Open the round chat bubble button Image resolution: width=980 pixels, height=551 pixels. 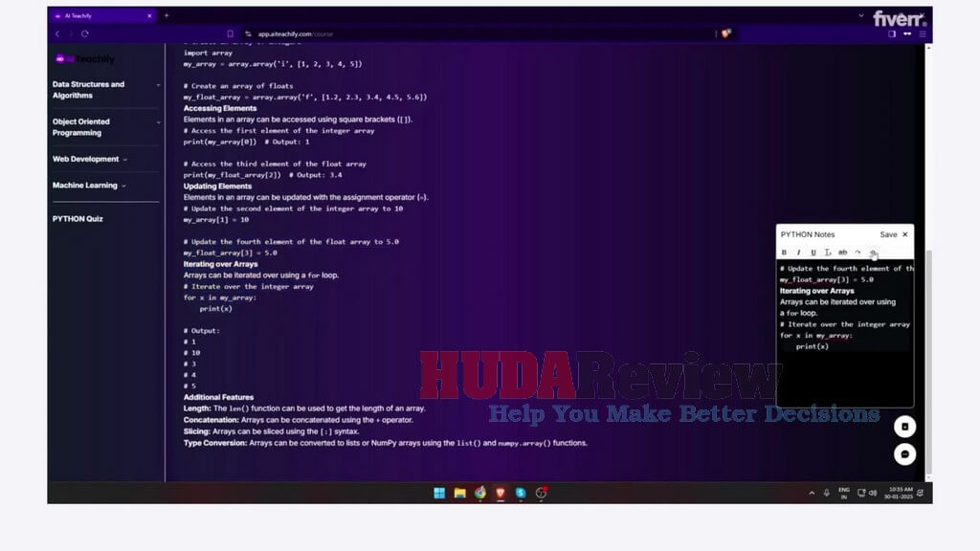pos(904,454)
